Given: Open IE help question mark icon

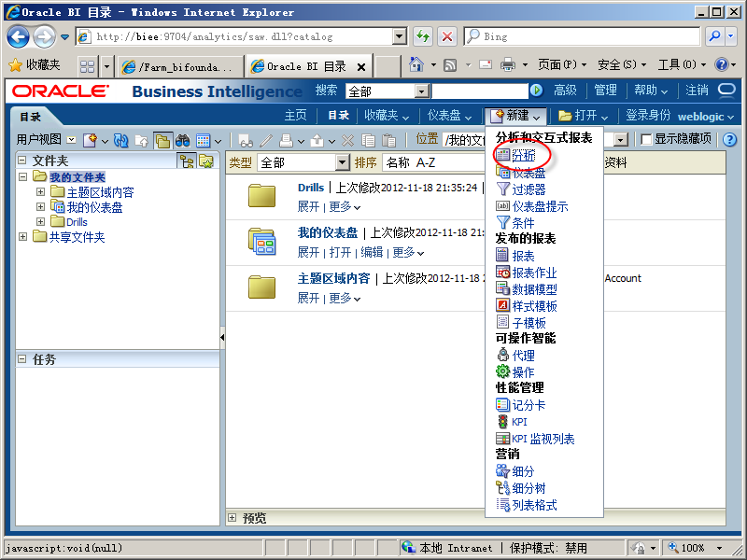Looking at the screenshot, I should click(721, 64).
